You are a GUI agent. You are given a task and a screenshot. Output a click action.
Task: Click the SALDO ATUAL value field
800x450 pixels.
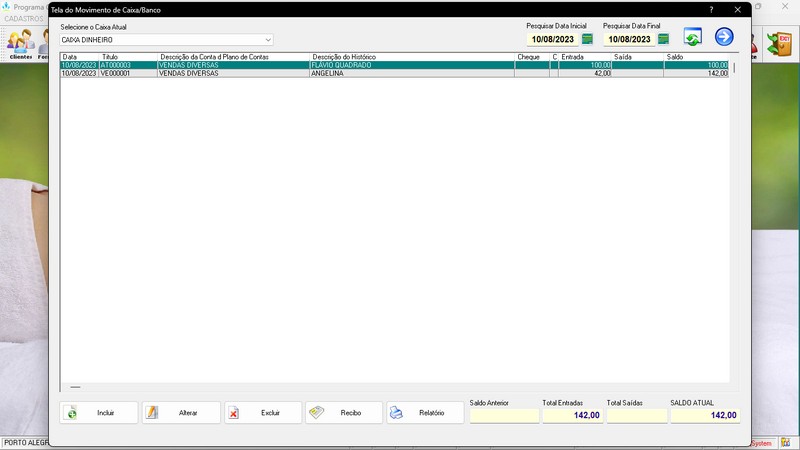705,415
